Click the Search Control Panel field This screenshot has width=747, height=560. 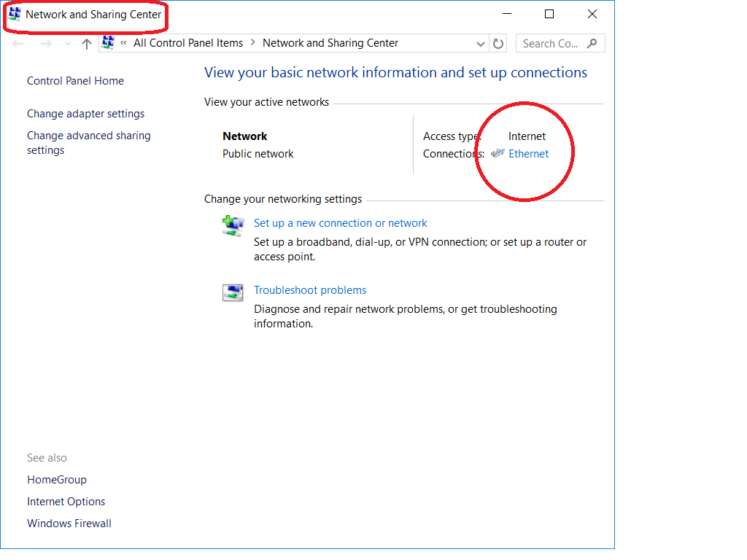560,43
